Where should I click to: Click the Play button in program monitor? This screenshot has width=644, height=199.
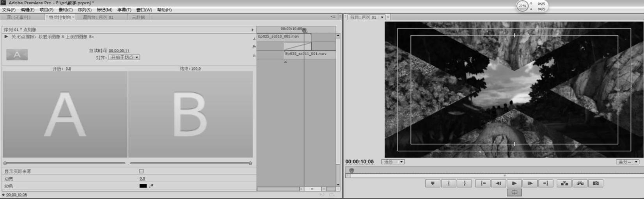point(514,183)
